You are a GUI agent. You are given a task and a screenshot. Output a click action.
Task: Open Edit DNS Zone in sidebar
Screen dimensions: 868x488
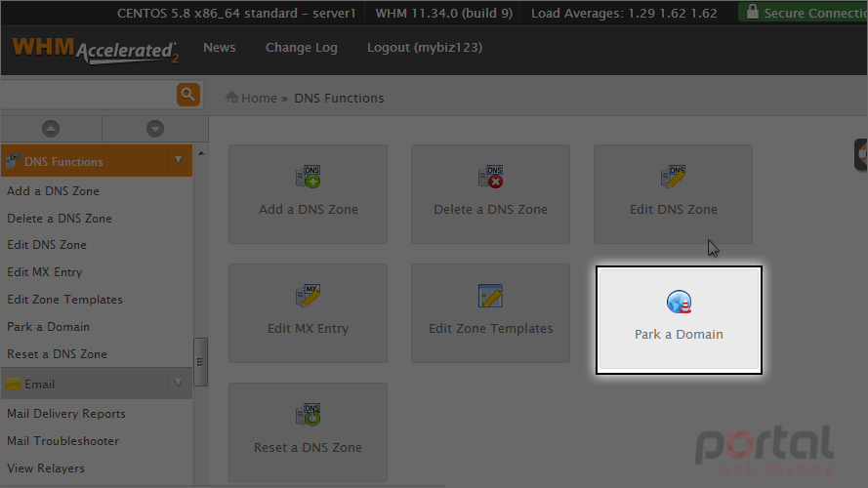pos(47,245)
